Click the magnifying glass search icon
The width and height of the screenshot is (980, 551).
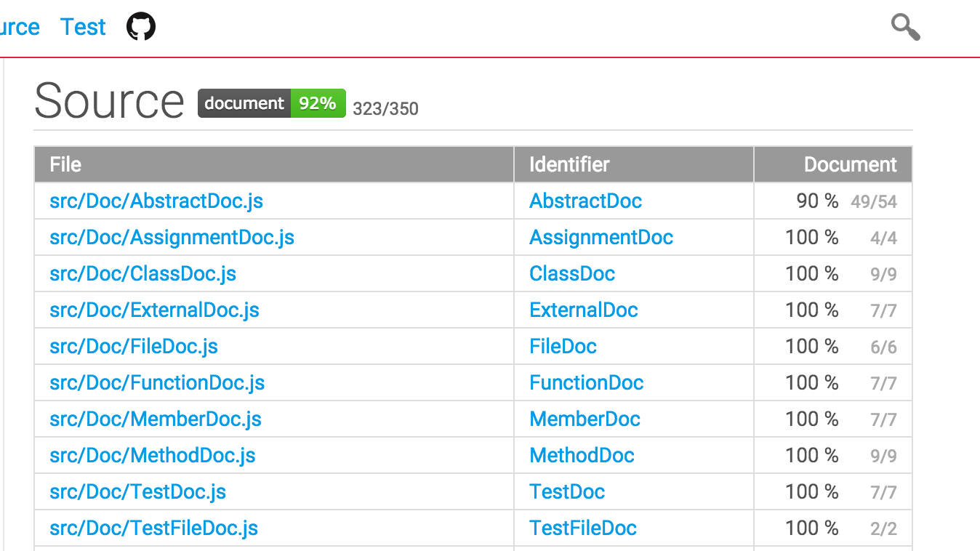[x=905, y=28]
